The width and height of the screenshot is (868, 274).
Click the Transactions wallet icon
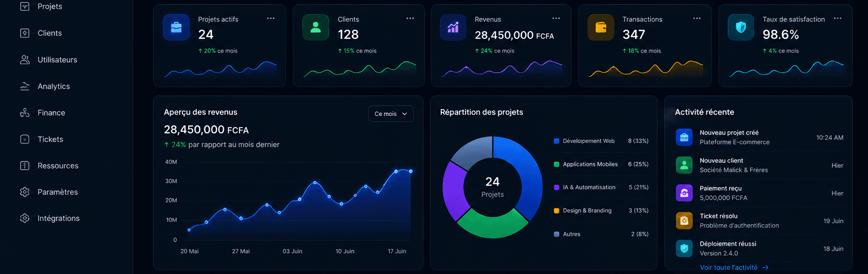601,27
